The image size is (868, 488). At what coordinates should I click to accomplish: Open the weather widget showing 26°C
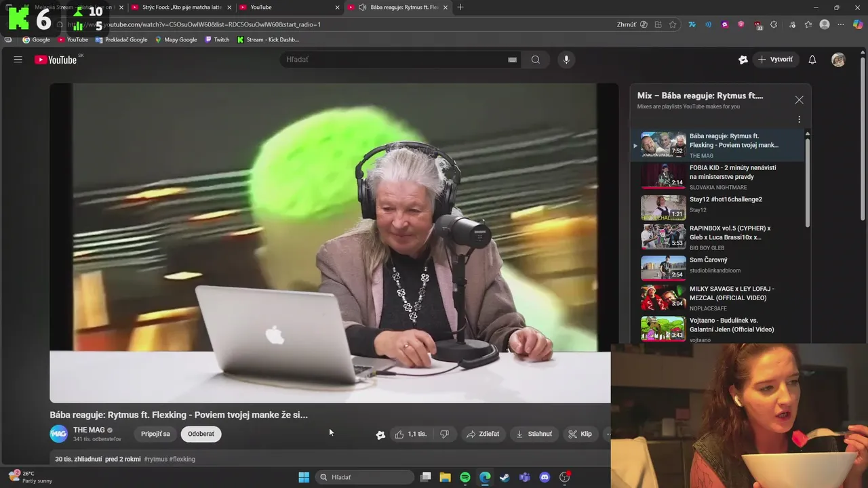(x=31, y=477)
